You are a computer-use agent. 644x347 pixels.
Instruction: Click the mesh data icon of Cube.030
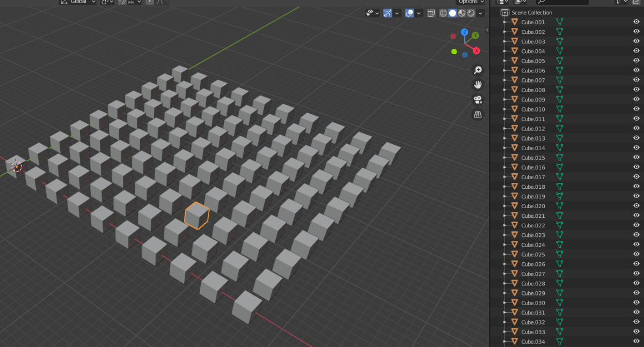point(560,303)
